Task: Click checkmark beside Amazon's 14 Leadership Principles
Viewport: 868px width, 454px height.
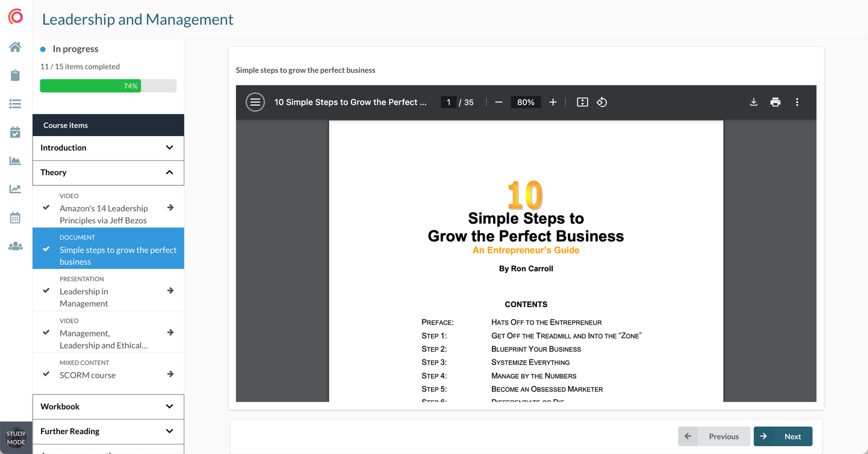Action: [x=46, y=207]
